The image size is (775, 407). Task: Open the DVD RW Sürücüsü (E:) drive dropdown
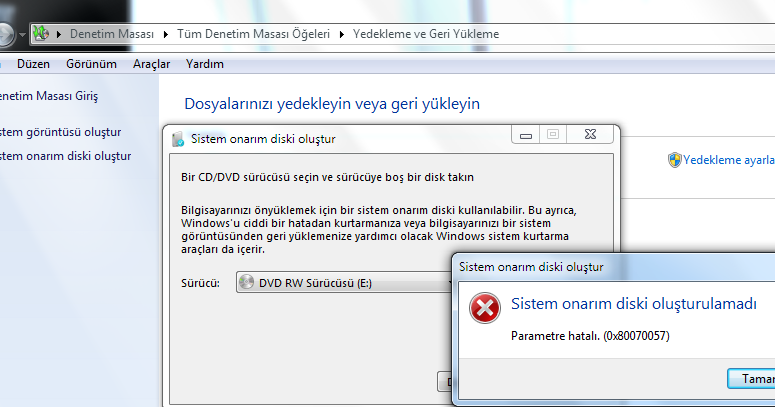(345, 282)
